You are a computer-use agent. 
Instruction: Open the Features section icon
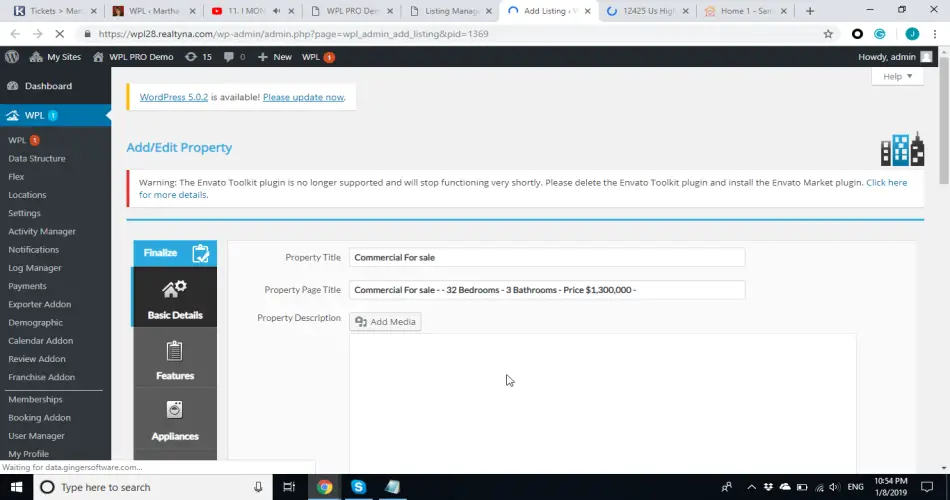pos(174,351)
